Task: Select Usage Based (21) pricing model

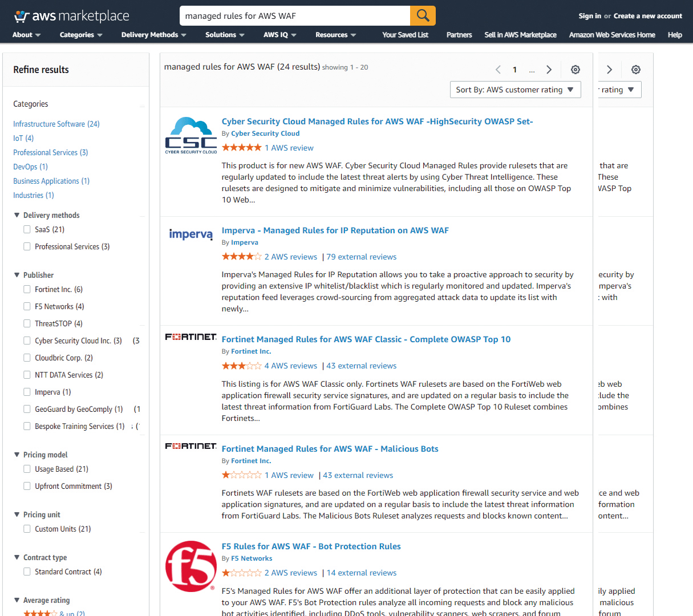Action: coord(27,469)
